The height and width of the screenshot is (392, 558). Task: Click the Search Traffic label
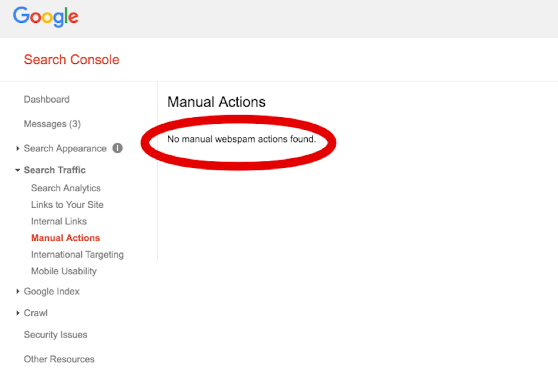[54, 170]
